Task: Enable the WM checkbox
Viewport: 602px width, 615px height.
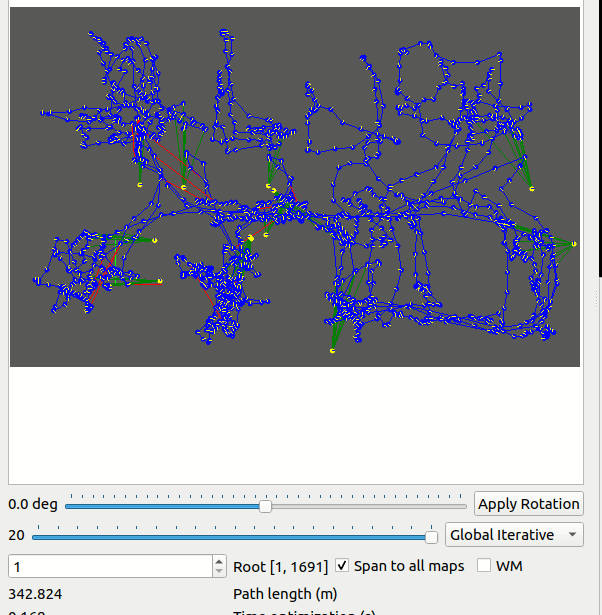Action: tap(484, 566)
